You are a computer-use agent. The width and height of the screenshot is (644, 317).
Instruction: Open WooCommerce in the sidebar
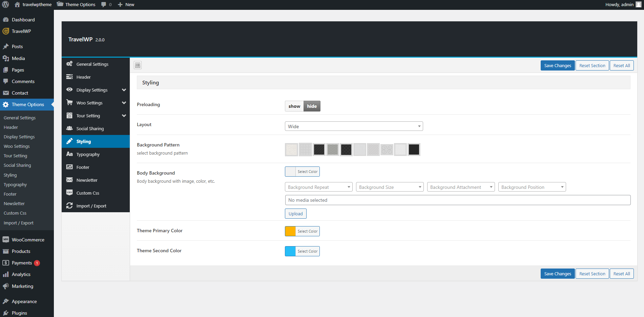click(27, 240)
